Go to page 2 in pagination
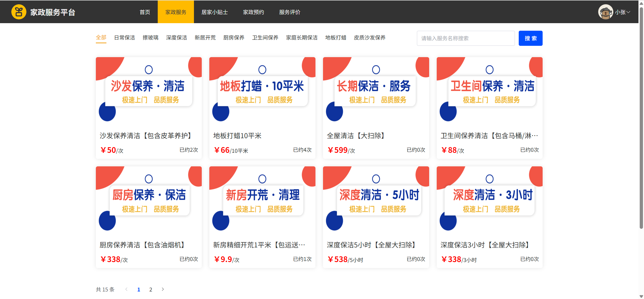Screen dimensions: 644x299 [151, 289]
